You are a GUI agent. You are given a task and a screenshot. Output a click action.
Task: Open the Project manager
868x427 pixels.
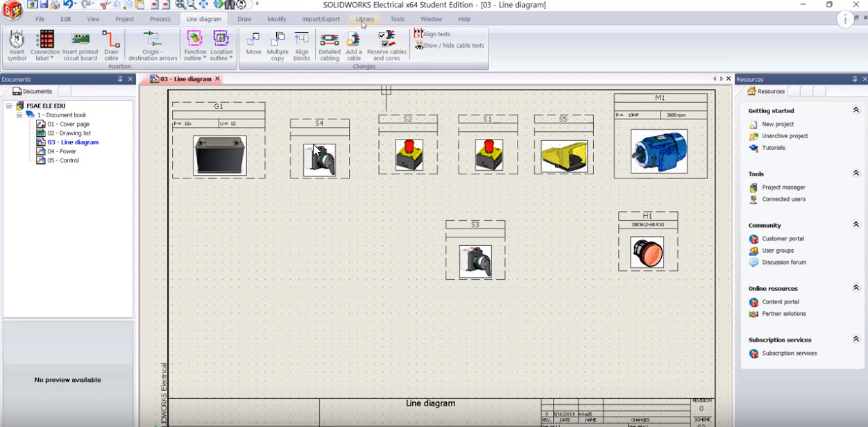pyautogui.click(x=785, y=187)
